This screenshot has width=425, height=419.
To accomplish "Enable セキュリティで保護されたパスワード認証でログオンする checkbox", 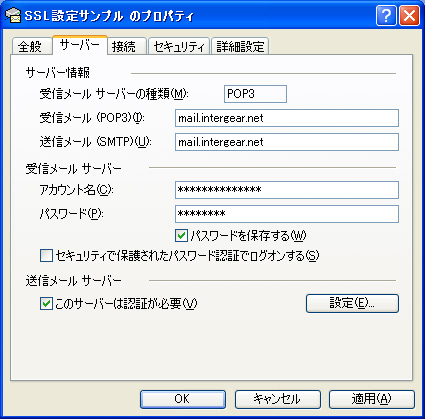I will pos(46,256).
